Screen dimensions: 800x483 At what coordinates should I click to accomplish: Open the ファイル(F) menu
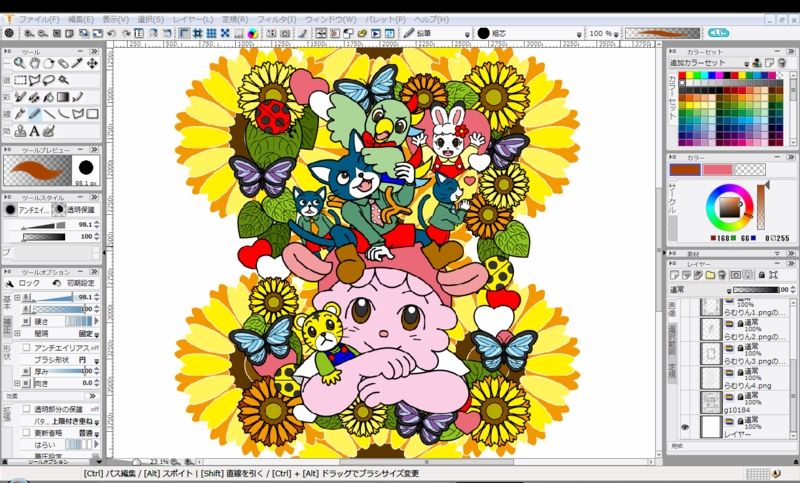click(x=39, y=19)
